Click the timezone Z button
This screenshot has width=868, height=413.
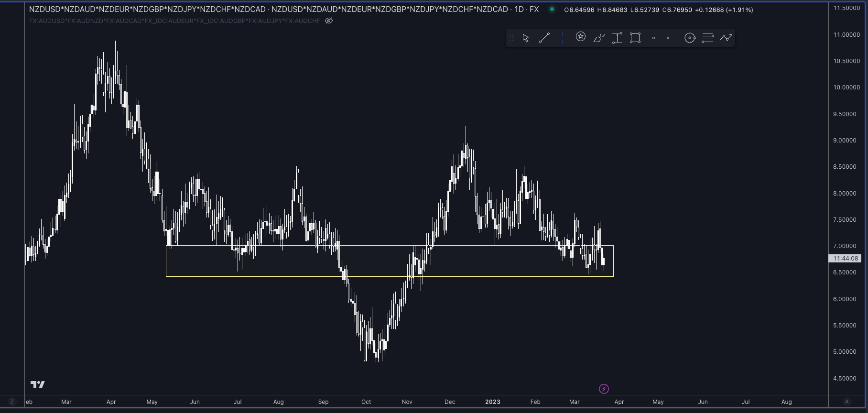click(12, 402)
